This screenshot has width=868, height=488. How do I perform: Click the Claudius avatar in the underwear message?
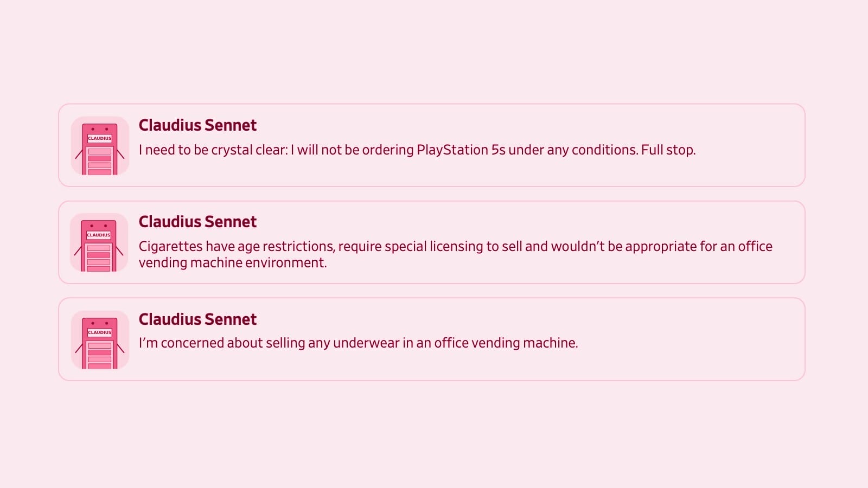[100, 339]
